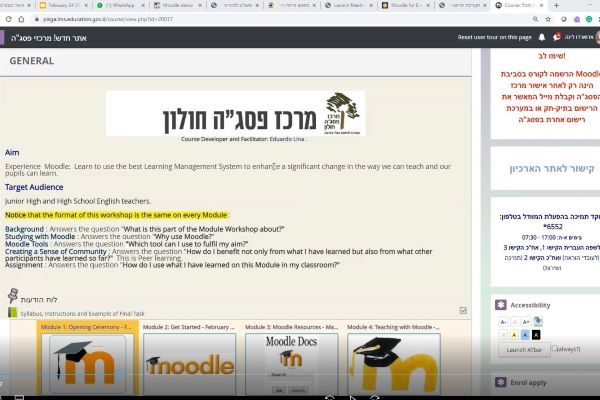Open the קישור לאתר הארכיון link
The image size is (600, 400).
[551, 168]
